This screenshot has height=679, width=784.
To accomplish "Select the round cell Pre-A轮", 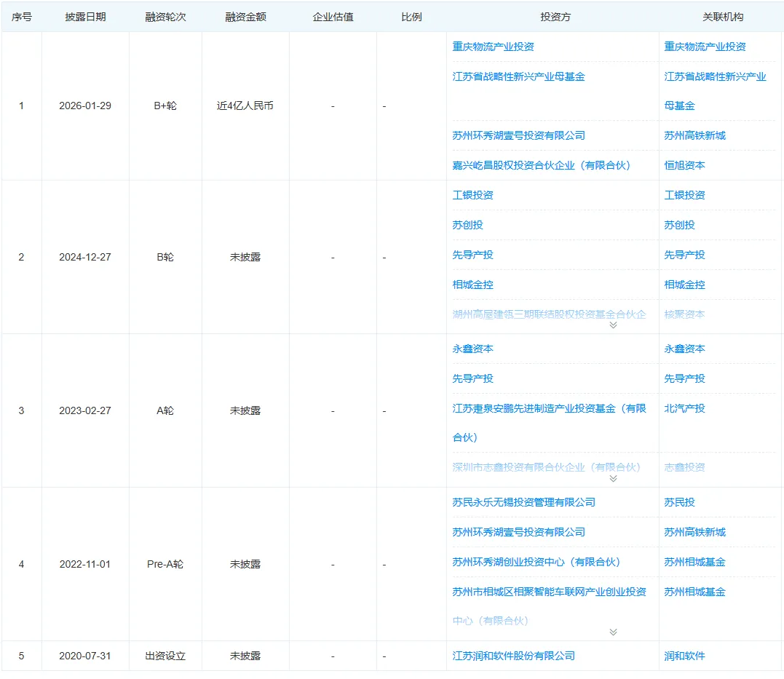I will tap(165, 565).
